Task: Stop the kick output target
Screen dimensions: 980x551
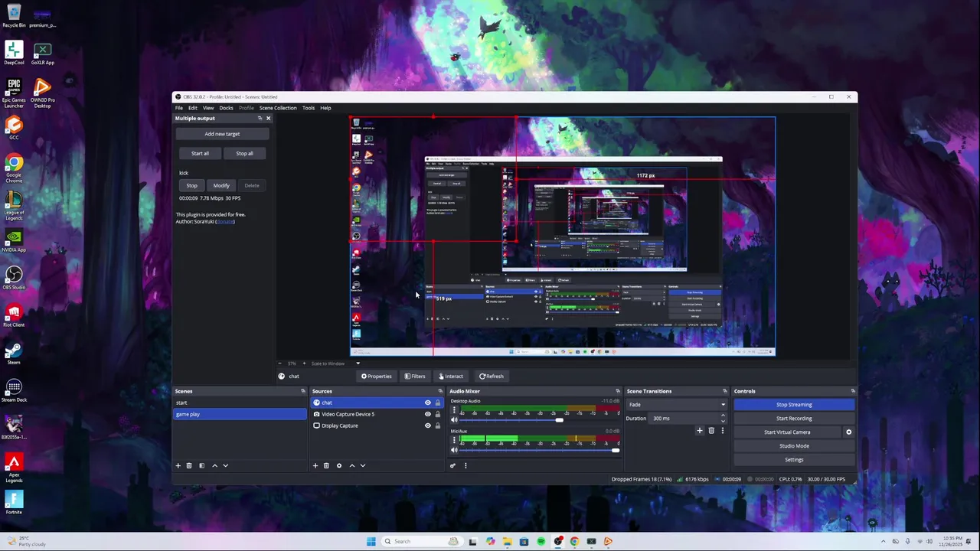Action: tap(191, 185)
